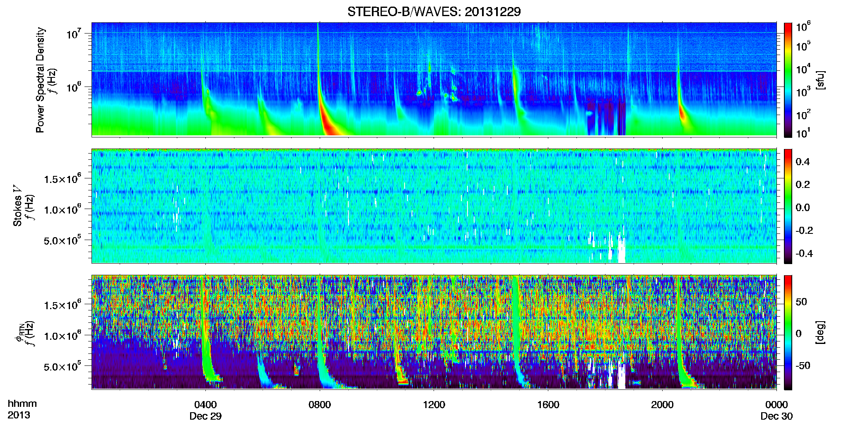Click the 10^3 label on the sfu color bar
Viewport: 868px width, 447px height.
click(x=803, y=92)
